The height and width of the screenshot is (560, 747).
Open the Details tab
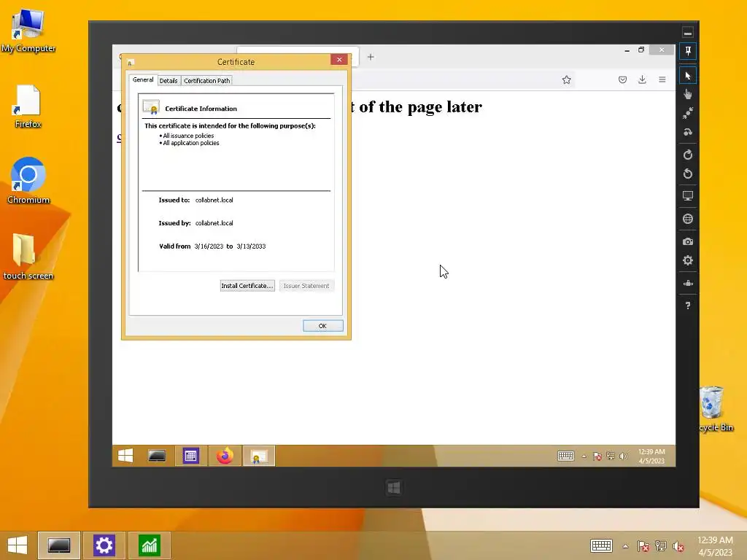pos(169,81)
